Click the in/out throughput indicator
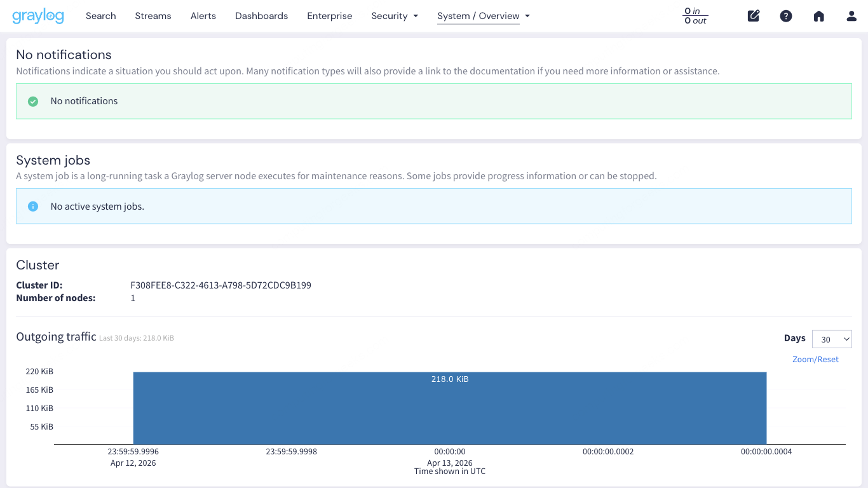The height and width of the screenshot is (488, 868). point(695,16)
